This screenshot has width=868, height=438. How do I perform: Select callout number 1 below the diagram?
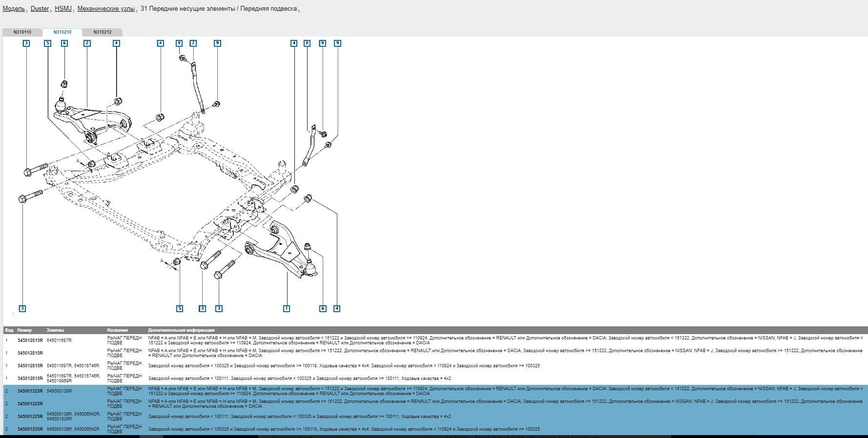(x=287, y=308)
